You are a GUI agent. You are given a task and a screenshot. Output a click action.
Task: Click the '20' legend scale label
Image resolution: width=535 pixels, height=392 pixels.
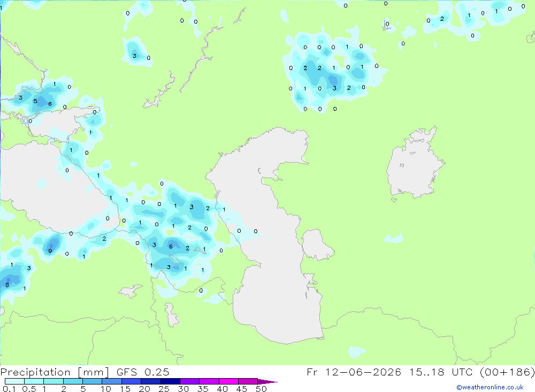tap(144, 389)
